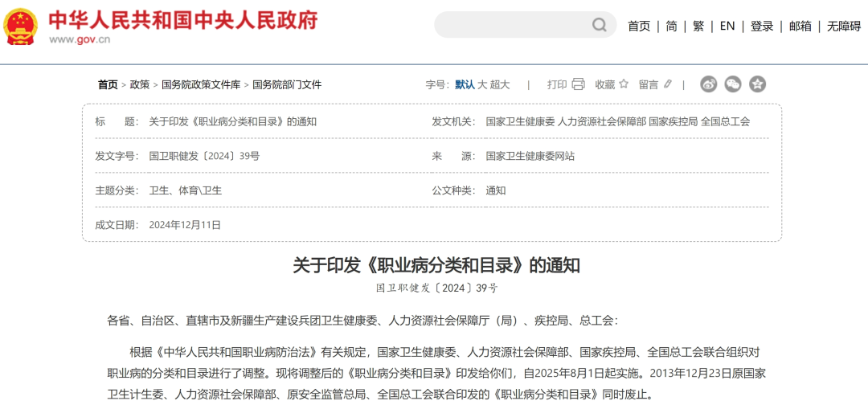Click the printer icon

pos(578,84)
